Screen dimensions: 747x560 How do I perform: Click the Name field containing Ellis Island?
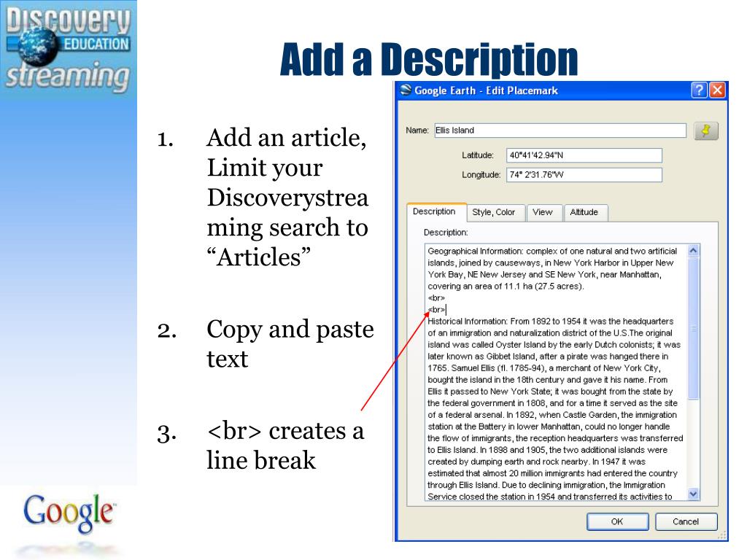tap(560, 131)
